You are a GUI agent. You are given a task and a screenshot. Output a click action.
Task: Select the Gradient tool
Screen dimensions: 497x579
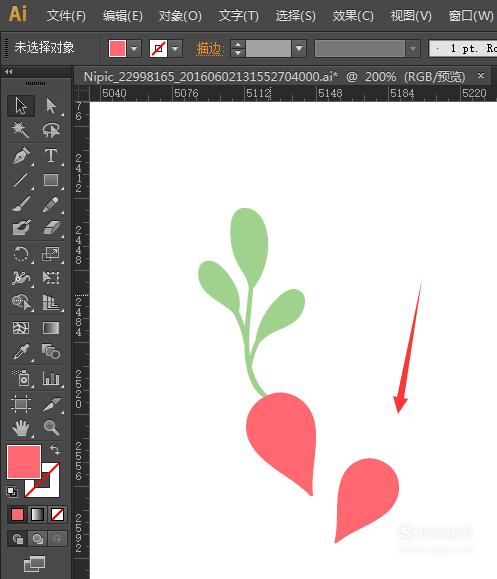pyautogui.click(x=51, y=328)
